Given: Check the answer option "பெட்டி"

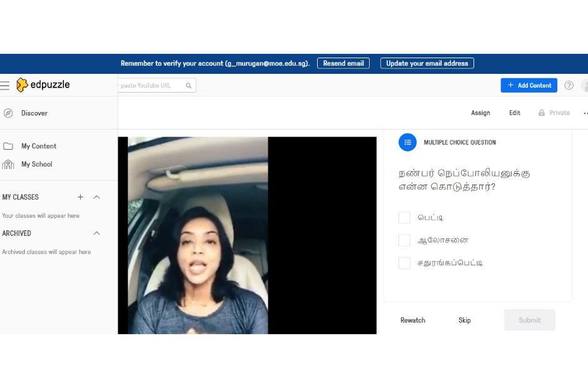Looking at the screenshot, I should tap(404, 218).
